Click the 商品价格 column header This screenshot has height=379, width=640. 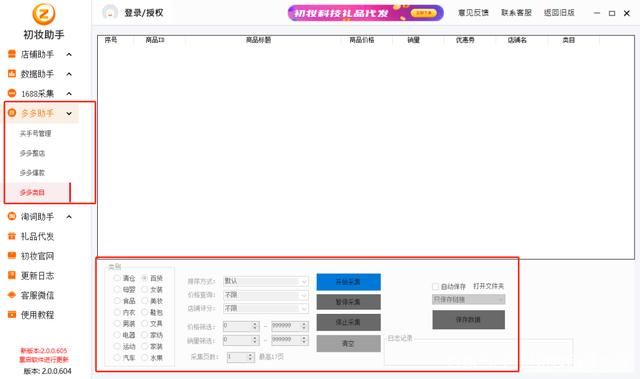[x=362, y=40]
